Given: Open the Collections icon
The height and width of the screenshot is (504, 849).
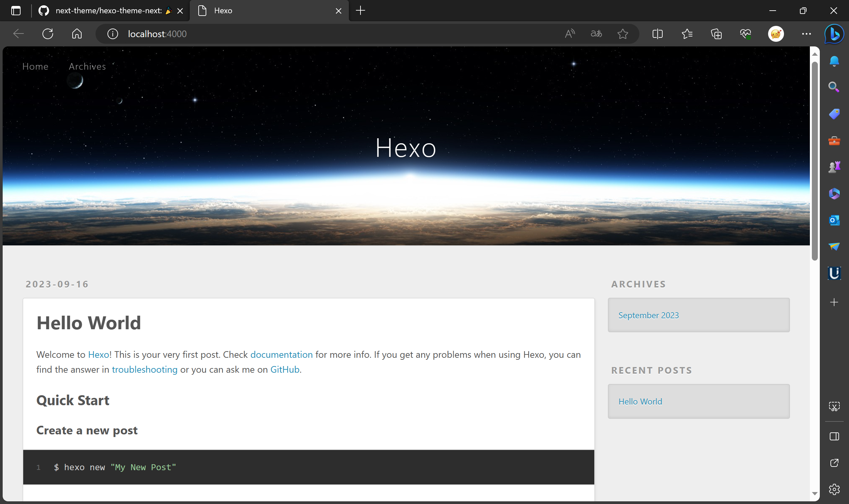Looking at the screenshot, I should pyautogui.click(x=716, y=33).
